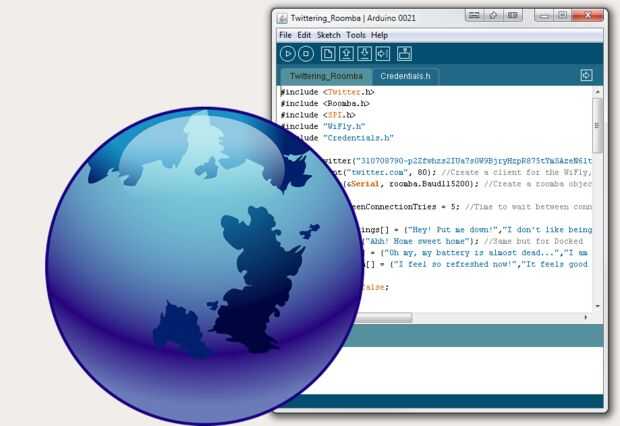Click the "Ahh! Home sweet home" string
Image resolution: width=620 pixels, height=426 pixels.
tap(417, 241)
